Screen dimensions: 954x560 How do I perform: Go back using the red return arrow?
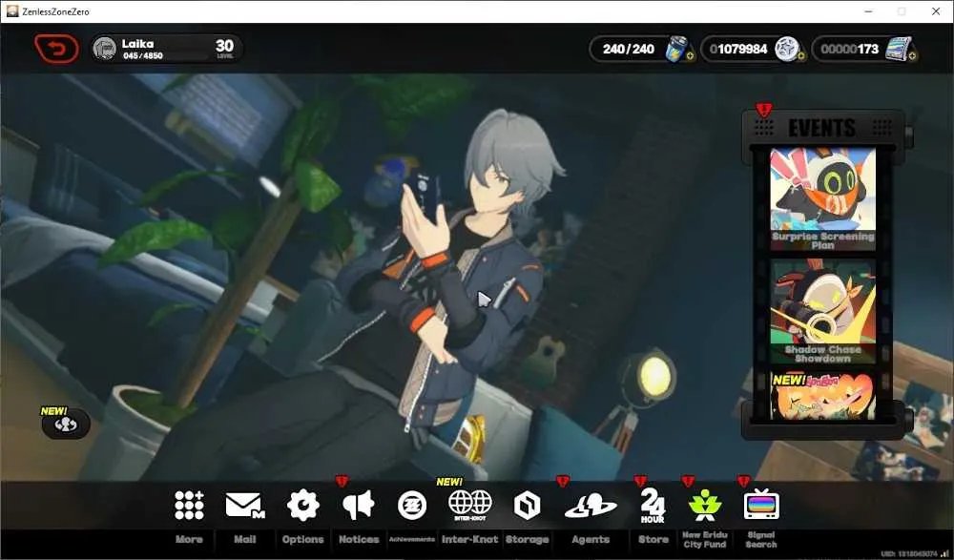pyautogui.click(x=56, y=49)
